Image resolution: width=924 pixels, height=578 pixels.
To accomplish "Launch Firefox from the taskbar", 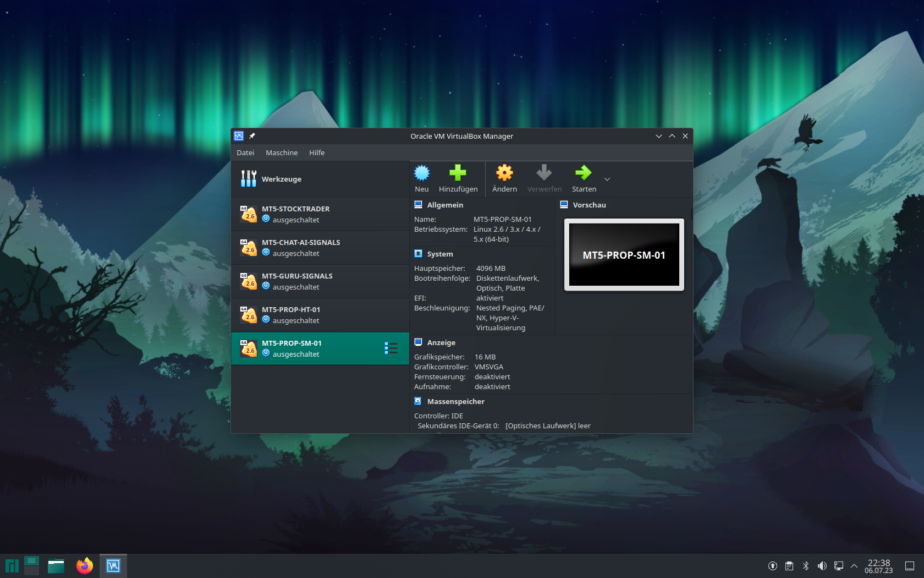I will [85, 566].
